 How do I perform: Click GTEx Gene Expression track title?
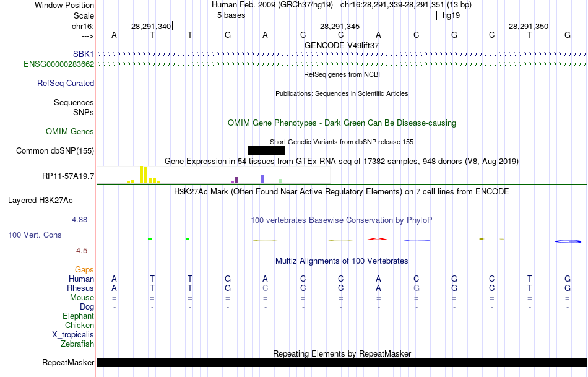[x=342, y=162]
